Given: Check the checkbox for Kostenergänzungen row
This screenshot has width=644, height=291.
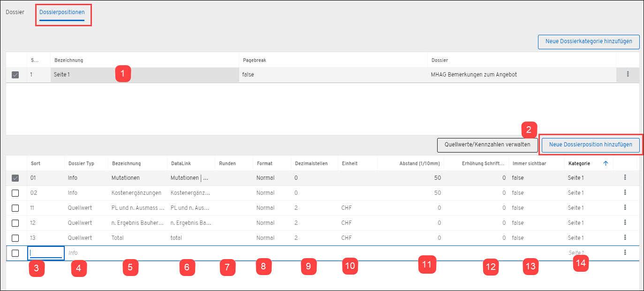Looking at the screenshot, I should 15,193.
